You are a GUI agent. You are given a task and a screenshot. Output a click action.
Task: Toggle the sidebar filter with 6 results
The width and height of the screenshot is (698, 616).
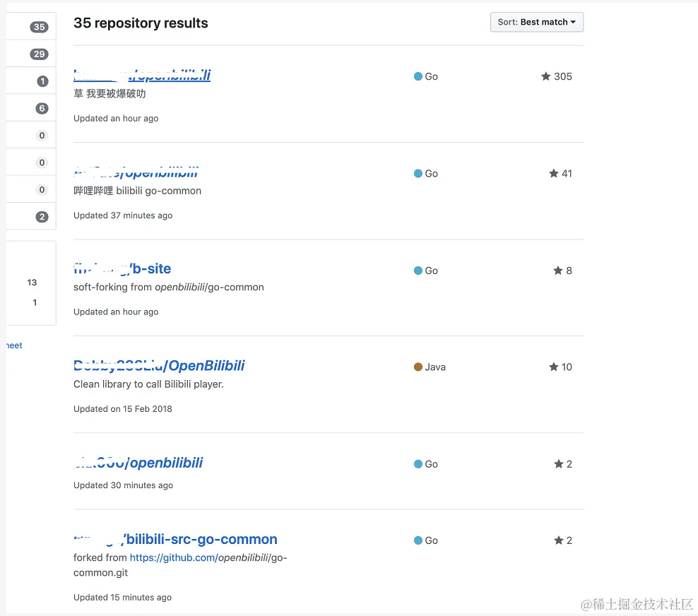click(40, 107)
